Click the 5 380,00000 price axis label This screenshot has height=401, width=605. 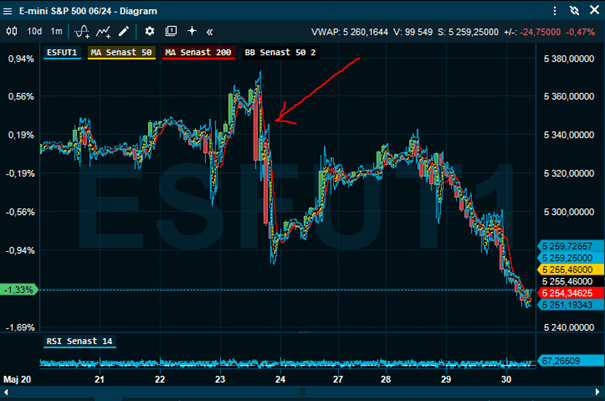[569, 59]
